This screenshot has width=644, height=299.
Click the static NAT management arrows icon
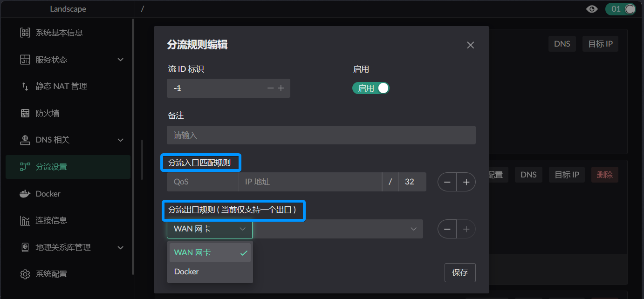pyautogui.click(x=25, y=87)
